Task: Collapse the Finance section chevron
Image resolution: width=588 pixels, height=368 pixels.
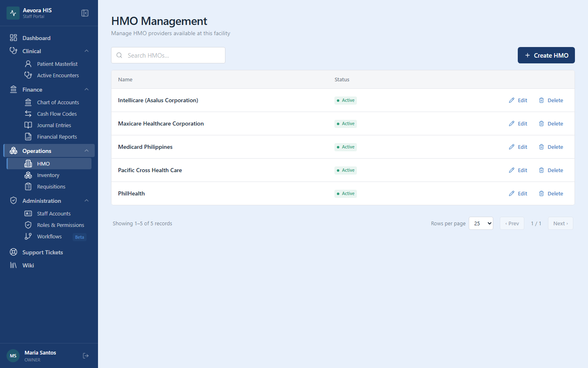Action: [87, 89]
